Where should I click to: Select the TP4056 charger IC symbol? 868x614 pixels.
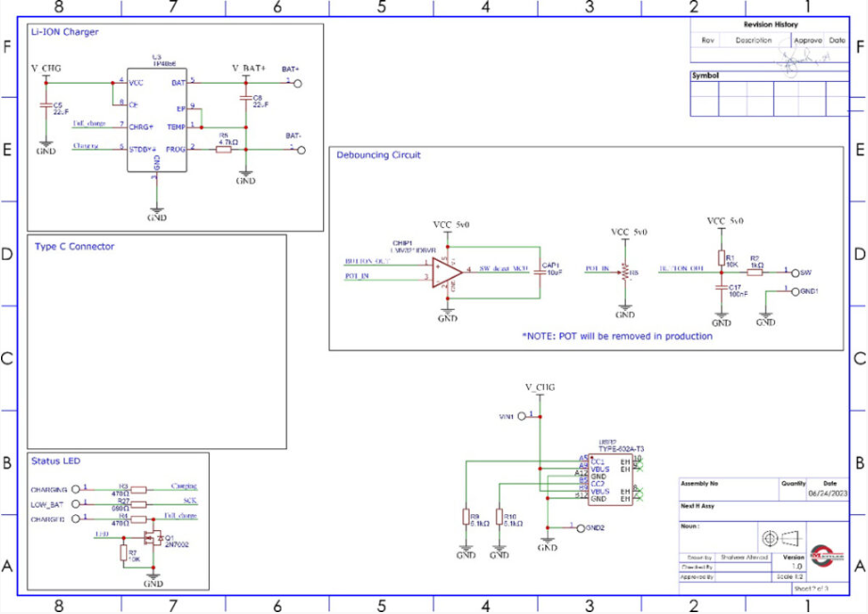(156, 119)
